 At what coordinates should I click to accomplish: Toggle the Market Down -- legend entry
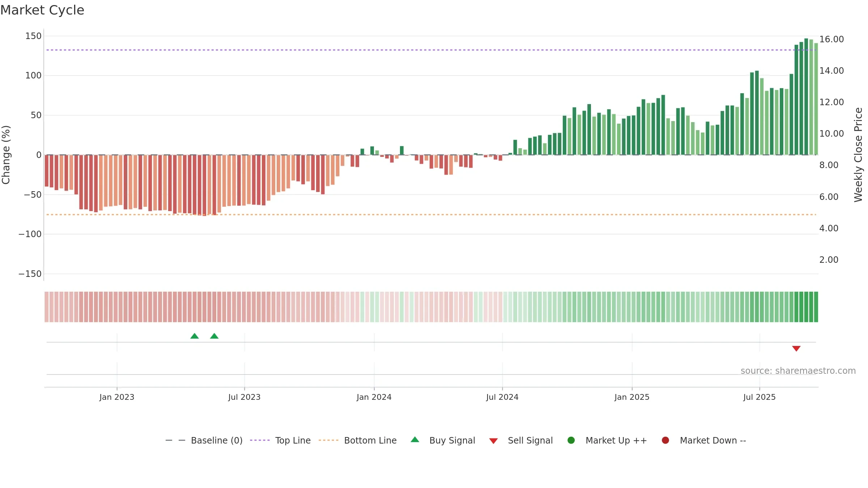(x=704, y=440)
